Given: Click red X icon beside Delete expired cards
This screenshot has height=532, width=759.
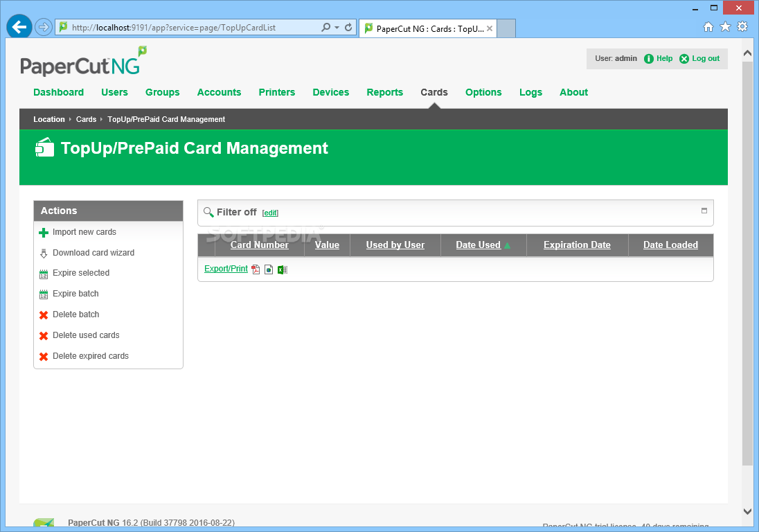Looking at the screenshot, I should (x=44, y=357).
